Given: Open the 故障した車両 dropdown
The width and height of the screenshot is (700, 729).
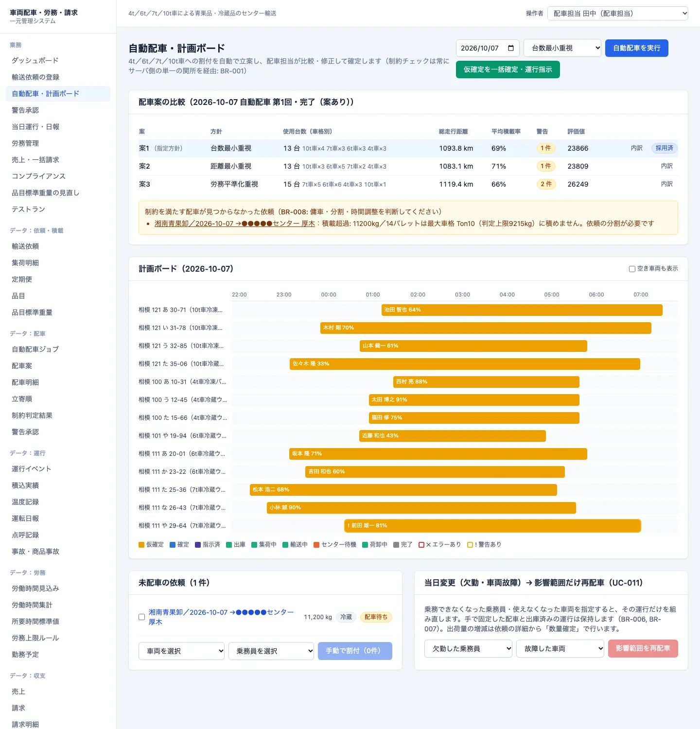Looking at the screenshot, I should pyautogui.click(x=560, y=648).
